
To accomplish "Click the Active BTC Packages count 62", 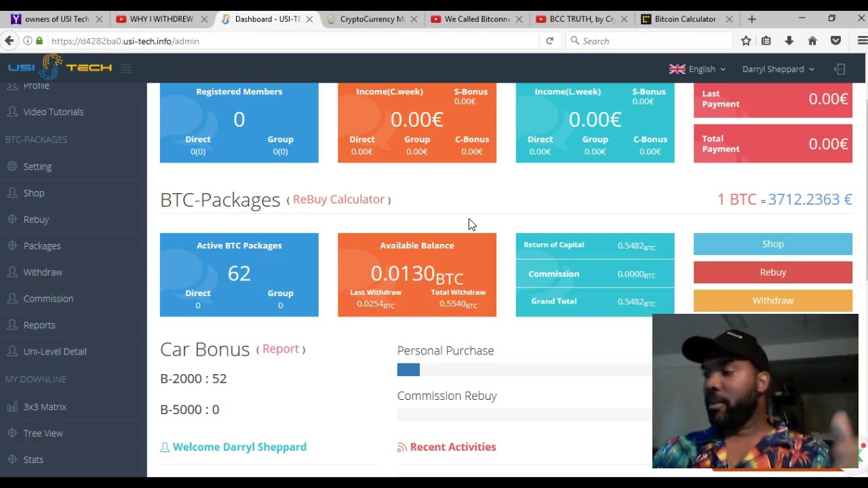I will click(239, 273).
